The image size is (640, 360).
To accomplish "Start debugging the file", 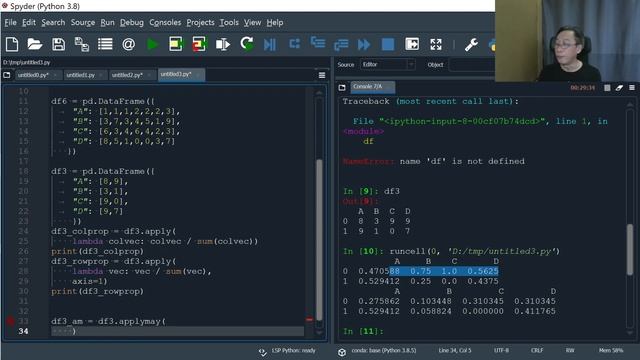I will pos(270,44).
